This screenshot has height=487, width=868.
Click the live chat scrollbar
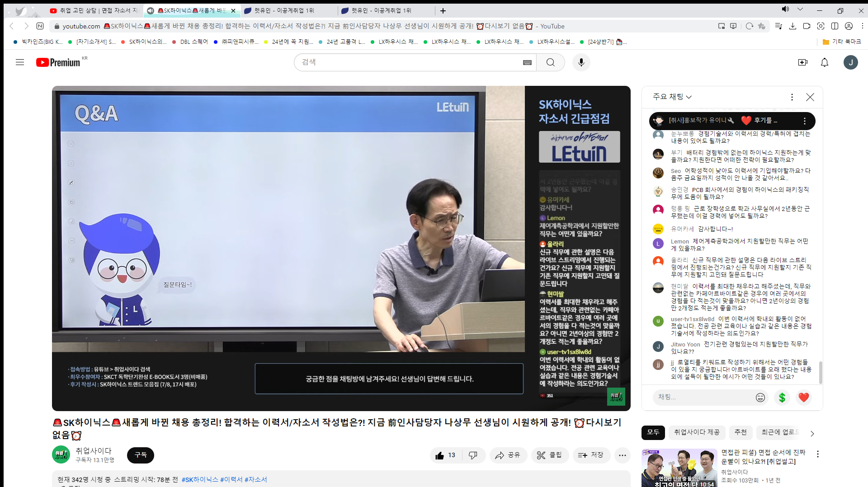click(x=821, y=373)
